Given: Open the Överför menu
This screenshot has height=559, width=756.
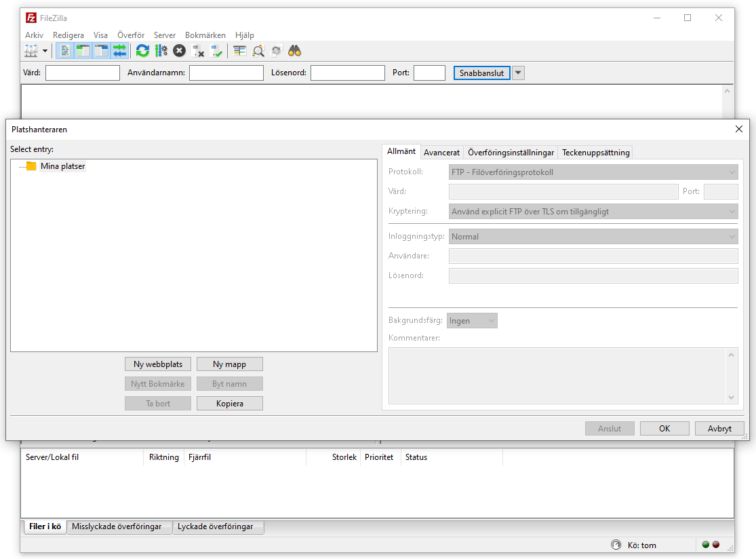Looking at the screenshot, I should tap(130, 35).
